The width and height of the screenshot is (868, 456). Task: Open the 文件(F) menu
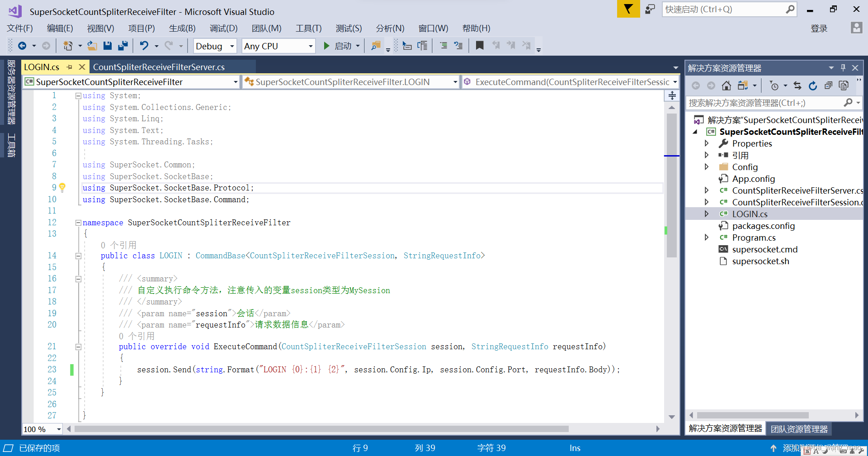(20, 28)
